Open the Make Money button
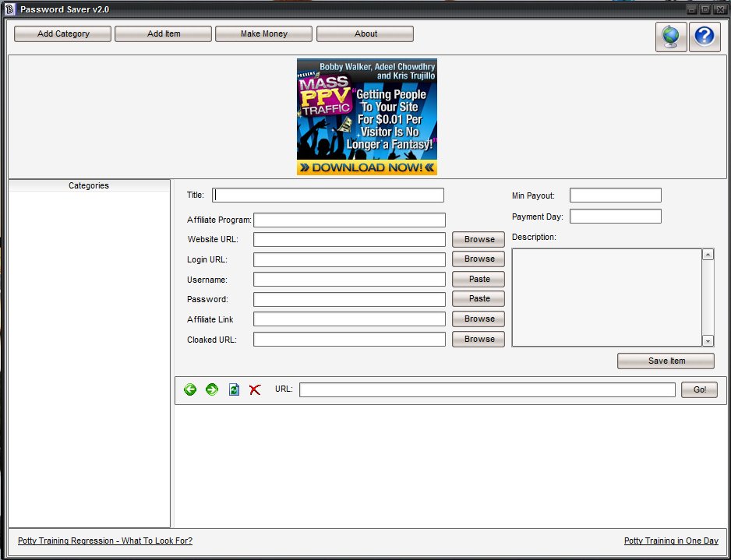731x560 pixels. click(x=264, y=33)
